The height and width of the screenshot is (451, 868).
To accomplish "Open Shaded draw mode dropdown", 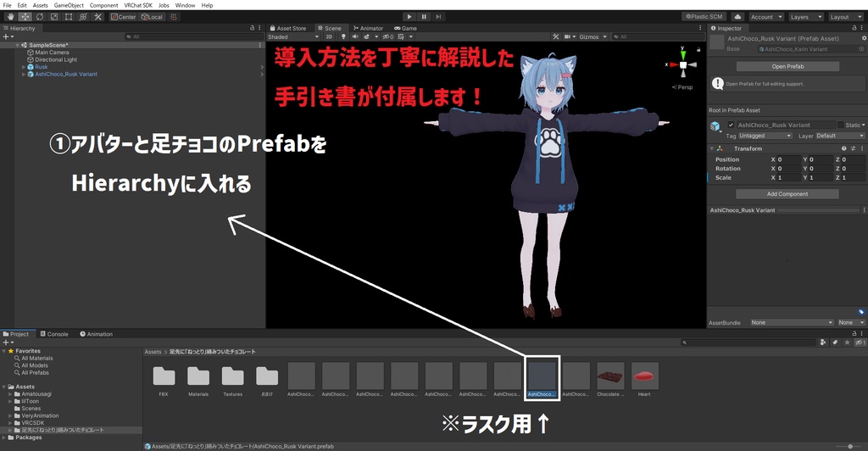I will click(293, 36).
